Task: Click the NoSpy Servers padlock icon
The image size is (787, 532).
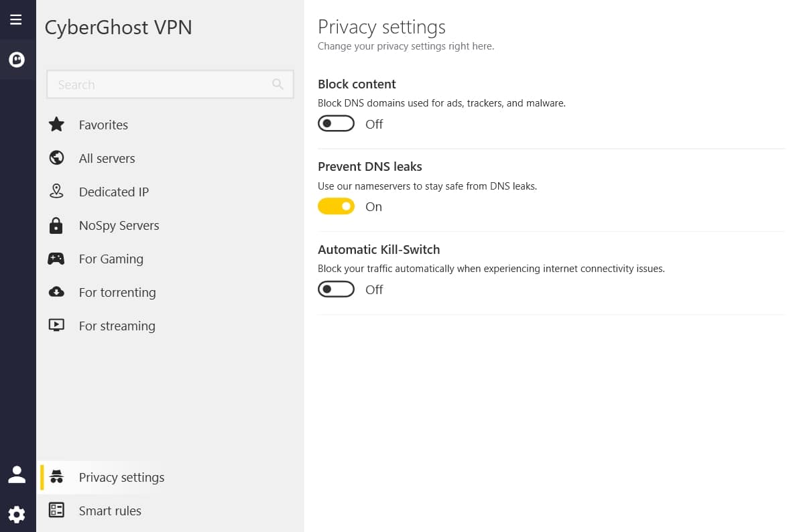Action: click(56, 225)
